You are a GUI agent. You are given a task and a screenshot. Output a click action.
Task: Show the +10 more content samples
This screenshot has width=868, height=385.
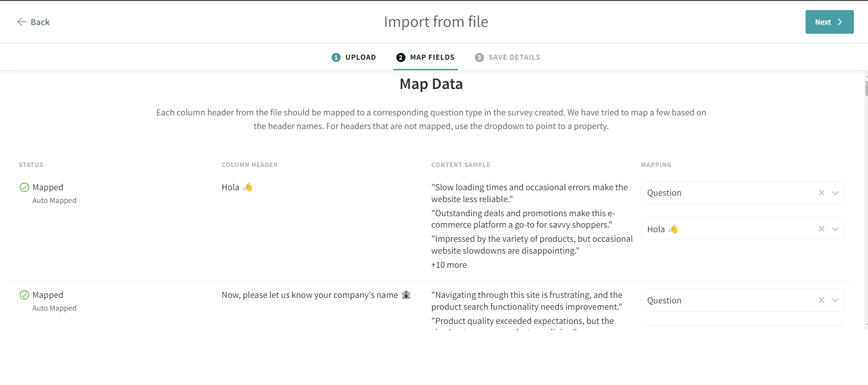tap(449, 265)
